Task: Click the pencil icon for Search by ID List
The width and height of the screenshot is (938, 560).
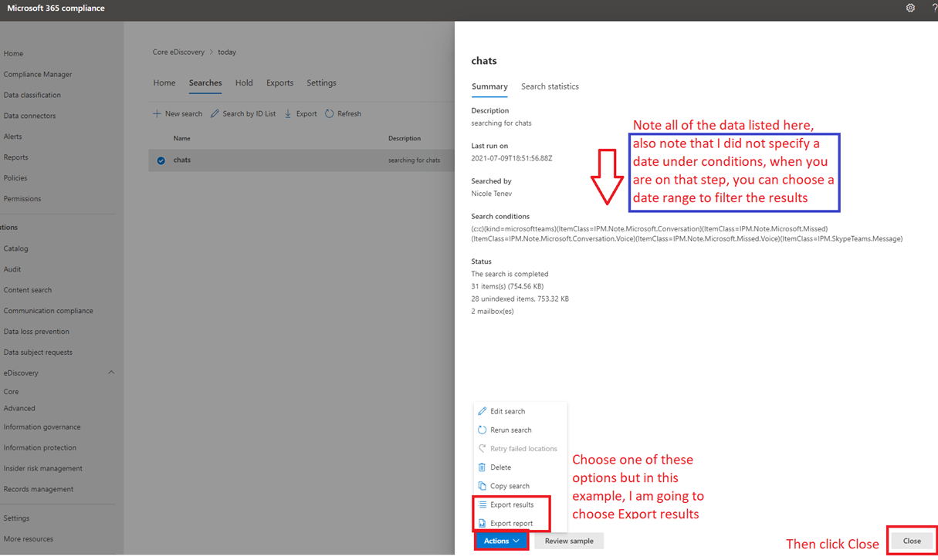Action: (215, 113)
